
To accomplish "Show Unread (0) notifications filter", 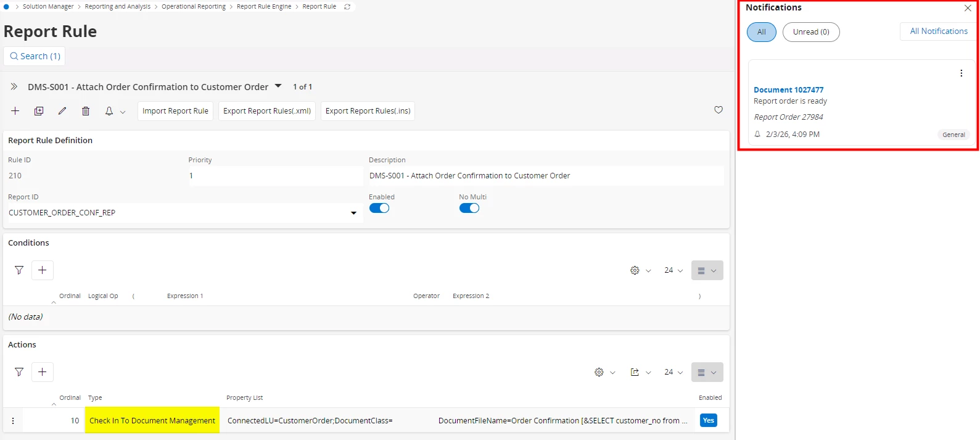I will tap(811, 32).
